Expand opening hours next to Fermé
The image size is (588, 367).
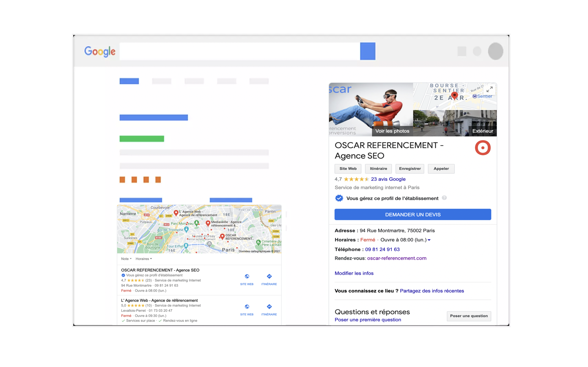click(x=429, y=240)
